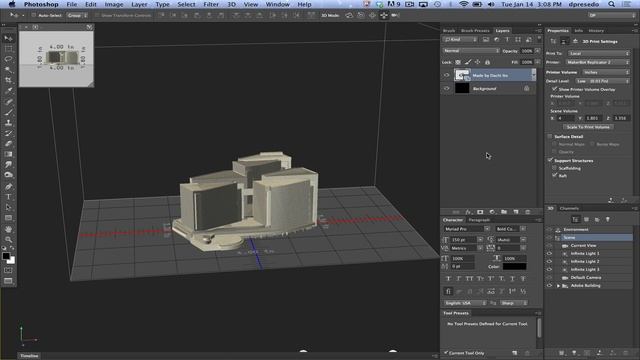Enable the Scaffolding checkbox
640x360 pixels.
(554, 168)
